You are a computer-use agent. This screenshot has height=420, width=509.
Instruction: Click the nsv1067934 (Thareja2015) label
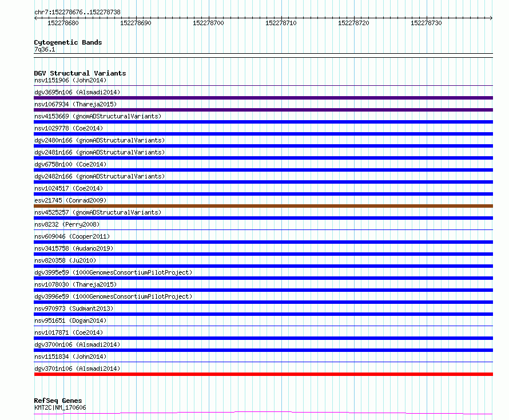point(75,104)
